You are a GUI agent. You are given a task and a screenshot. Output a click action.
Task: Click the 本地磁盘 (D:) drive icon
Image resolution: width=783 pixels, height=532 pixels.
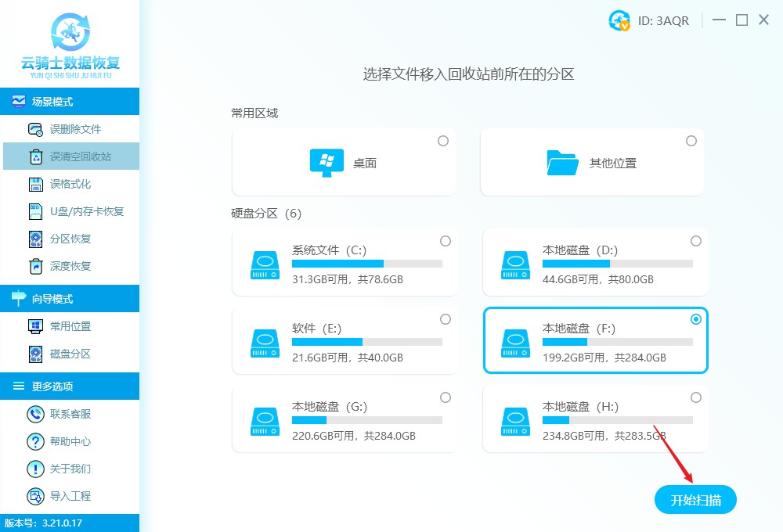click(515, 265)
